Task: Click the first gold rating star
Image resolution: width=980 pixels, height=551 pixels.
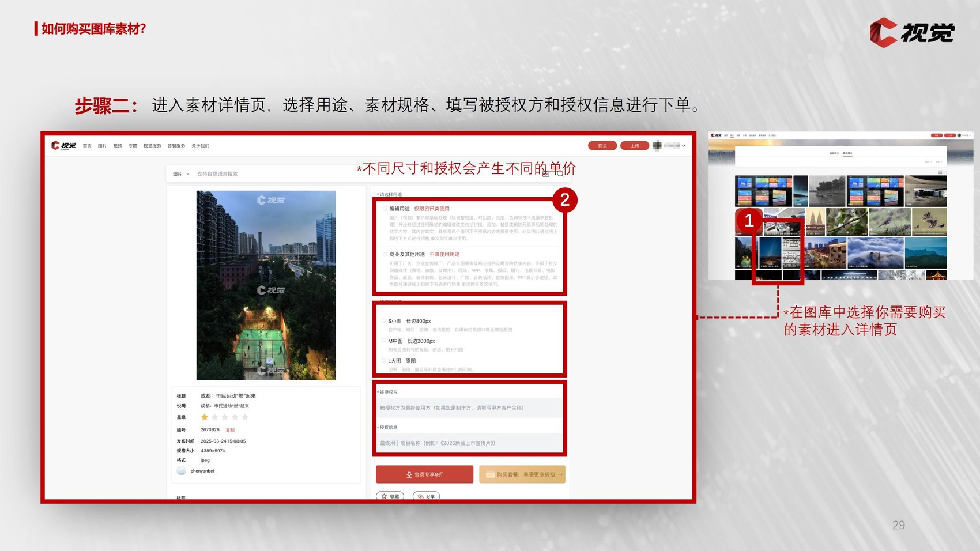Action: click(x=205, y=417)
